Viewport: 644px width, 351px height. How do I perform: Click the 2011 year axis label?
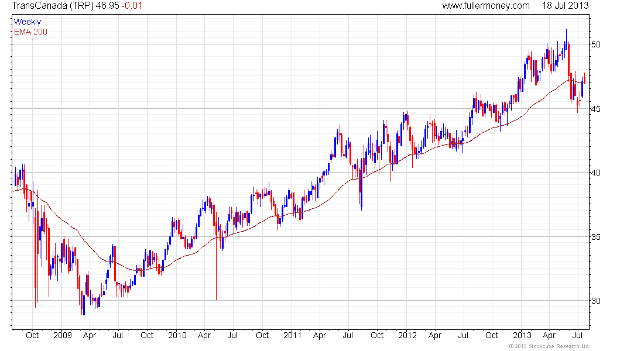[x=292, y=335]
